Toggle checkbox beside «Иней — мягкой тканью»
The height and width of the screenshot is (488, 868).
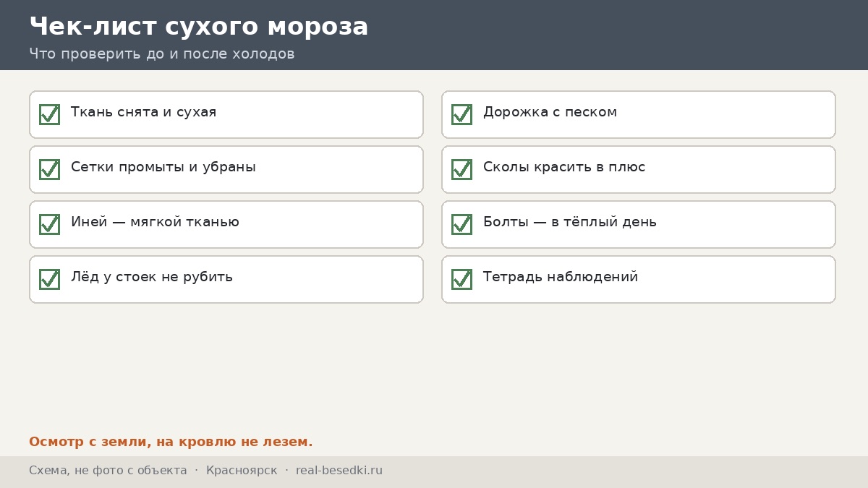(x=49, y=224)
